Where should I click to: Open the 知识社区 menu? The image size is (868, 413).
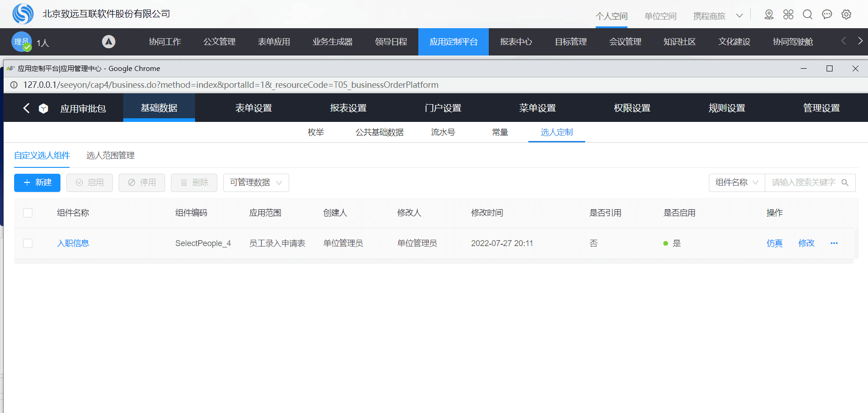click(x=680, y=42)
